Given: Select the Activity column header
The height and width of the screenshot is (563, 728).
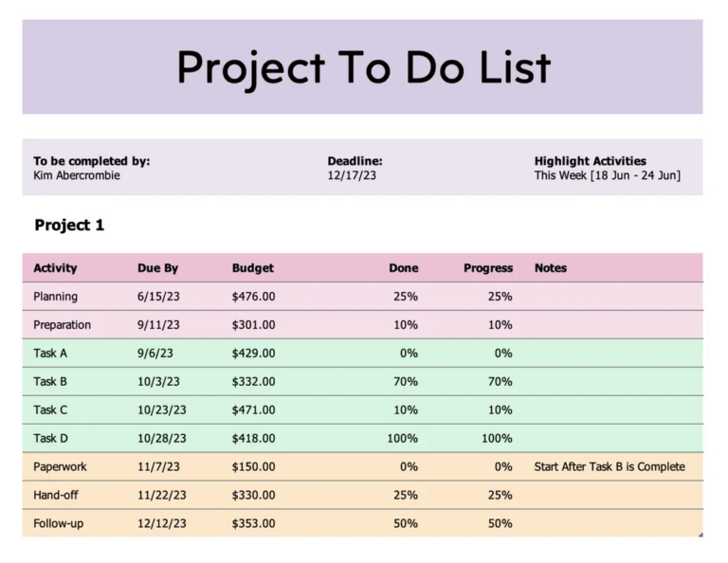Looking at the screenshot, I should tap(55, 268).
